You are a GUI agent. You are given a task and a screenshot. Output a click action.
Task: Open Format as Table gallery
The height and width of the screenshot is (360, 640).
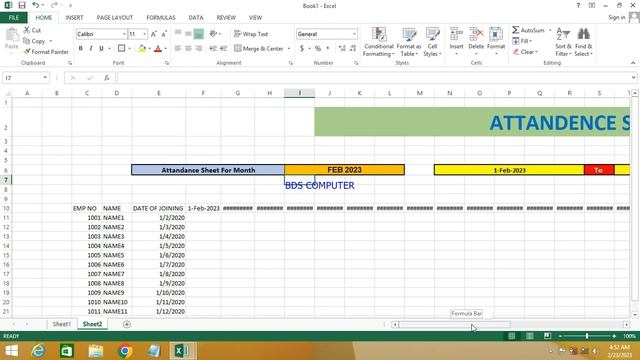coord(408,42)
